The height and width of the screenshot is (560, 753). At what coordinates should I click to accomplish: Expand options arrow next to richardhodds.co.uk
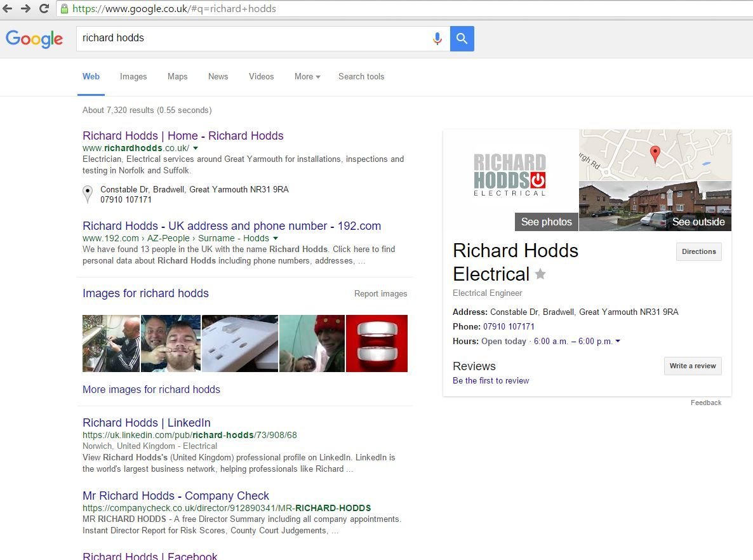click(x=196, y=148)
